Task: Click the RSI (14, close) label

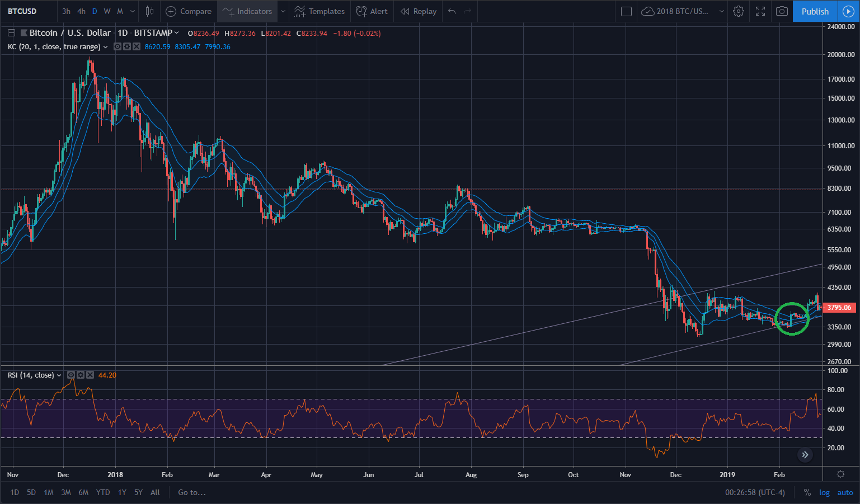Action: pos(31,375)
